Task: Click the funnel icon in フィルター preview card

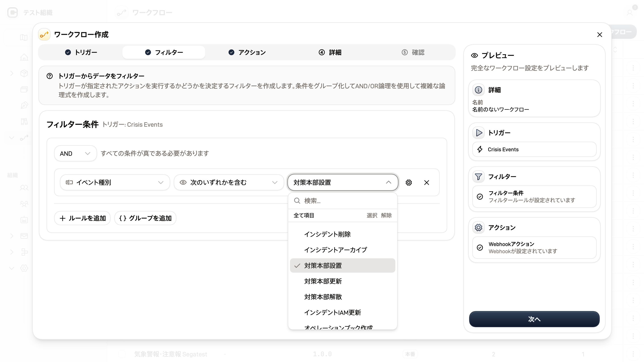Action: (x=478, y=177)
